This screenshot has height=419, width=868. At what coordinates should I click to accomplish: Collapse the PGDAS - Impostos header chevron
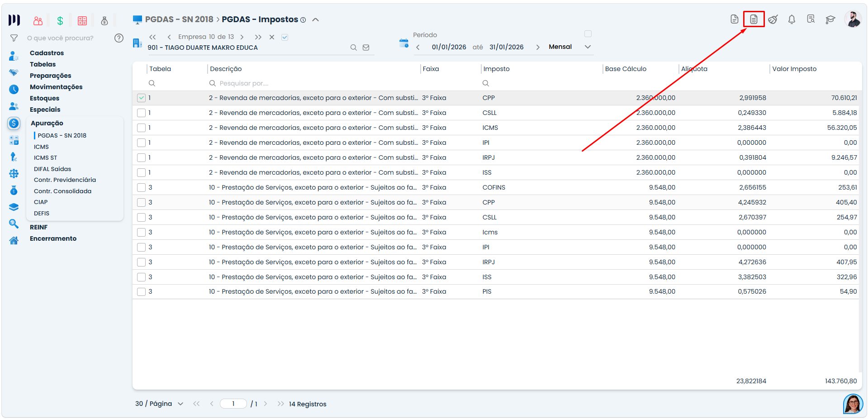coord(316,19)
